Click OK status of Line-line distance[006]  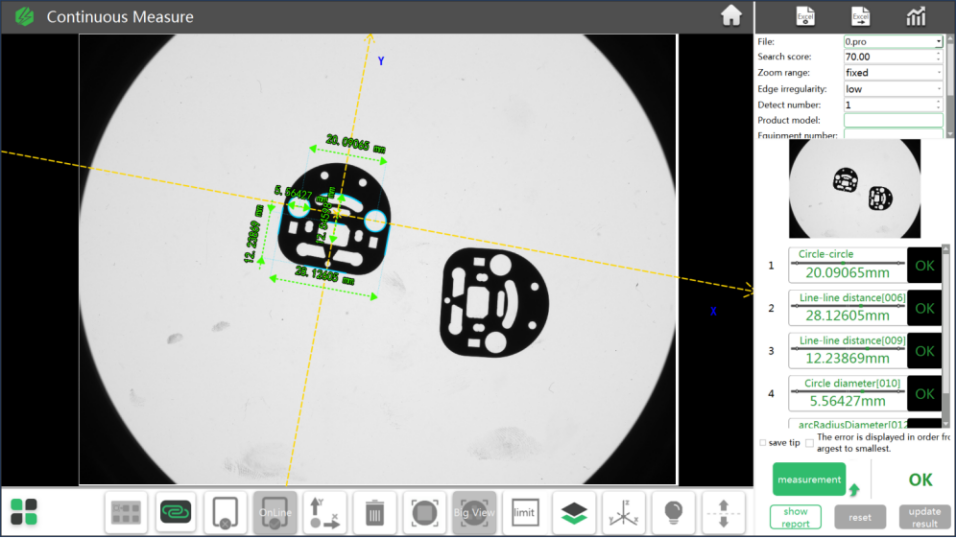pyautogui.click(x=924, y=308)
